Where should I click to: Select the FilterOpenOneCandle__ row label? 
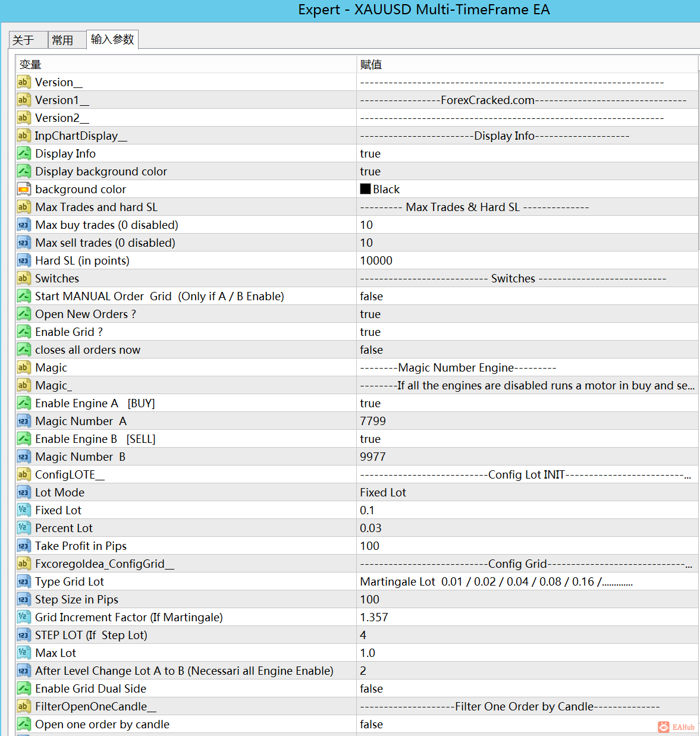pyautogui.click(x=96, y=706)
